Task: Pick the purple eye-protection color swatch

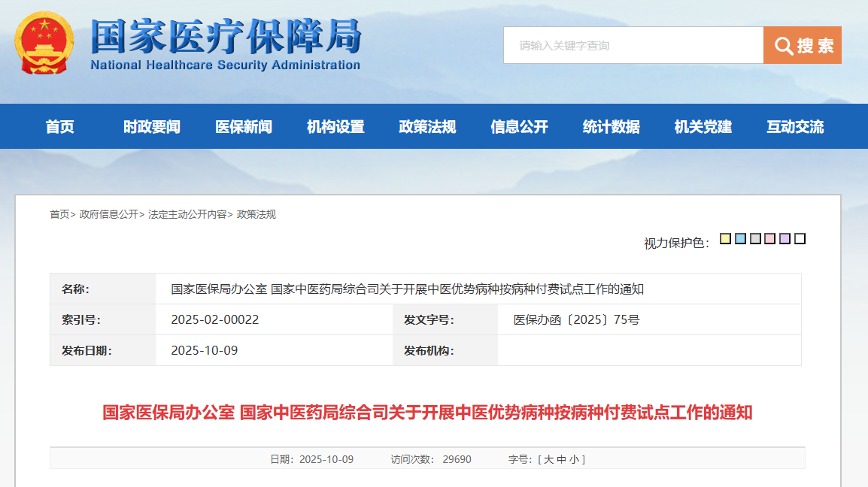Action: click(x=785, y=239)
